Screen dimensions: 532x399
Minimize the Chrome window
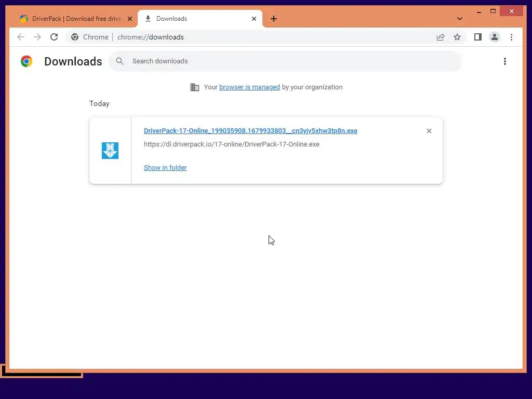478,11
